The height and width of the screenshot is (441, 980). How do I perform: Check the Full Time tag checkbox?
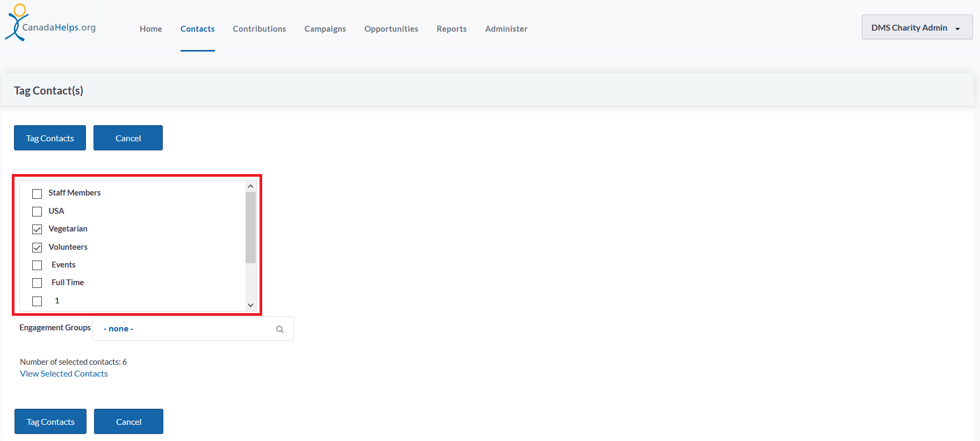[37, 283]
